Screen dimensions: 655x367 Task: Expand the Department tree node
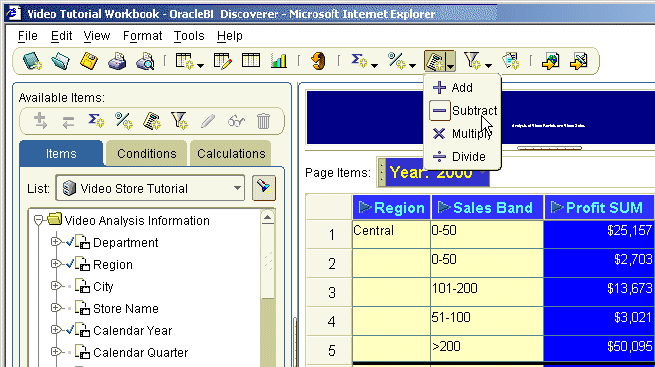click(x=55, y=242)
